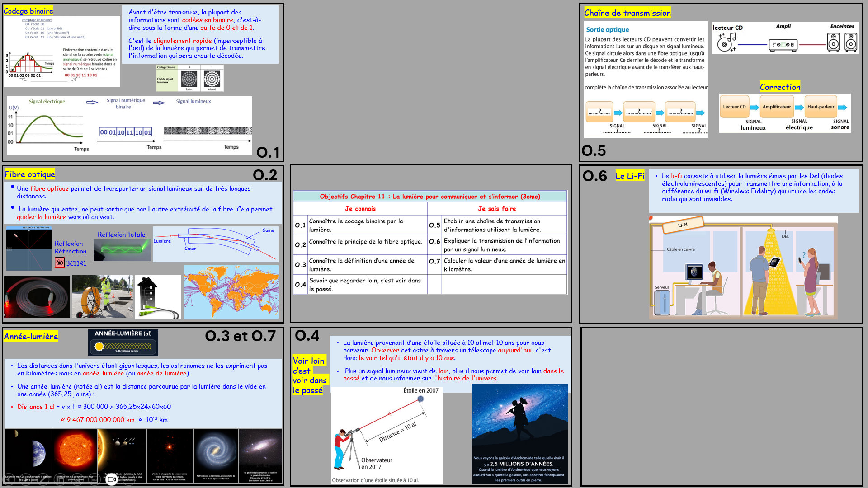Click the caveman silhouette Andromeda poster
Image resolution: width=868 pixels, height=488 pixels.
pos(519,434)
